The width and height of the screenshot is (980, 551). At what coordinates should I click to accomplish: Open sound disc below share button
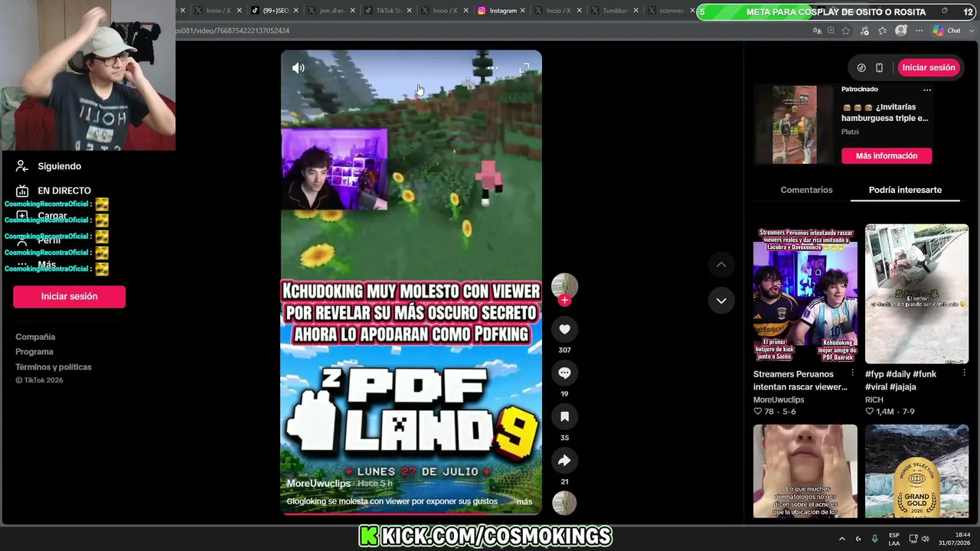tap(564, 503)
